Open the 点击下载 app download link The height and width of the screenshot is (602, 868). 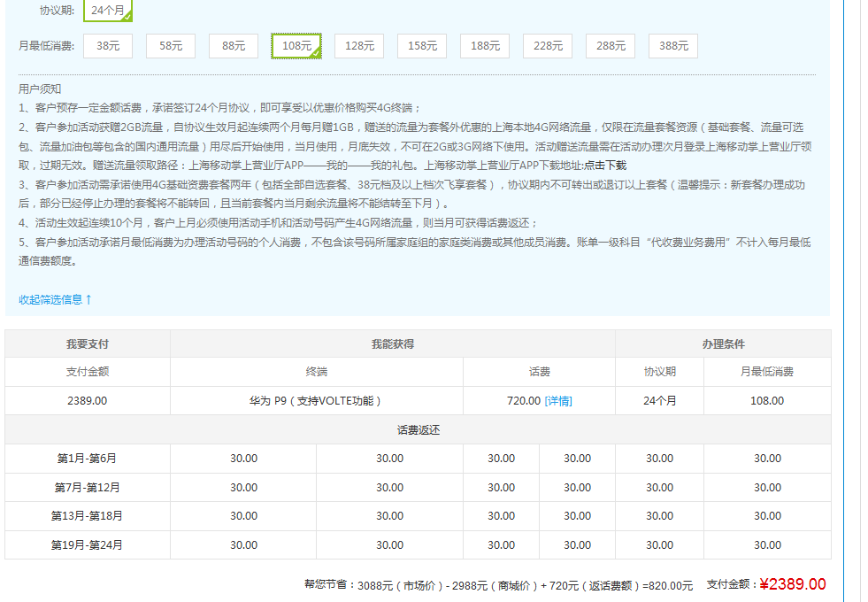[x=604, y=166]
